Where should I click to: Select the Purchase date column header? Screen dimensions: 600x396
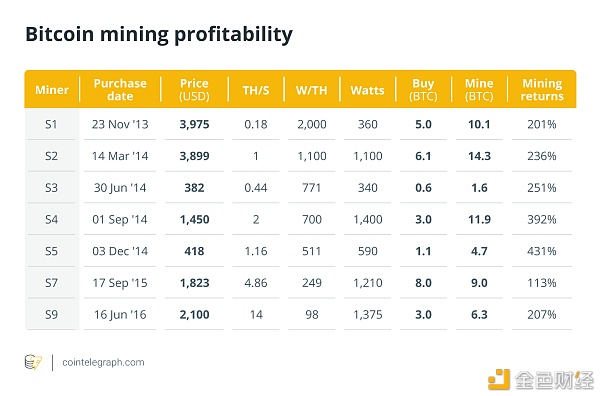120,90
